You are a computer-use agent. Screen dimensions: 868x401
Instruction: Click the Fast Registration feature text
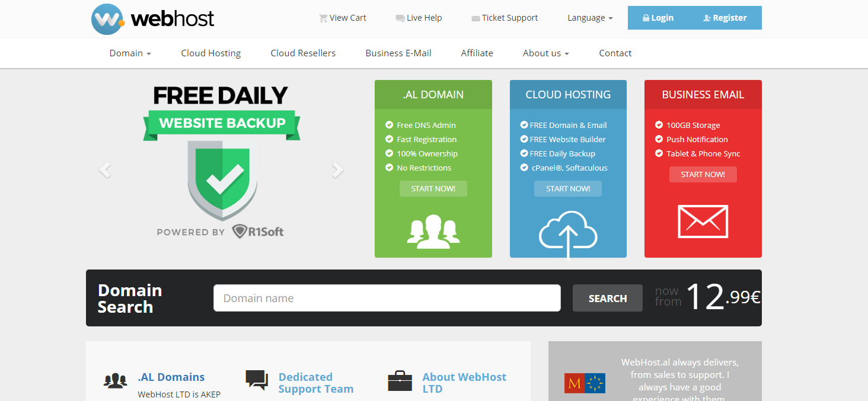427,139
